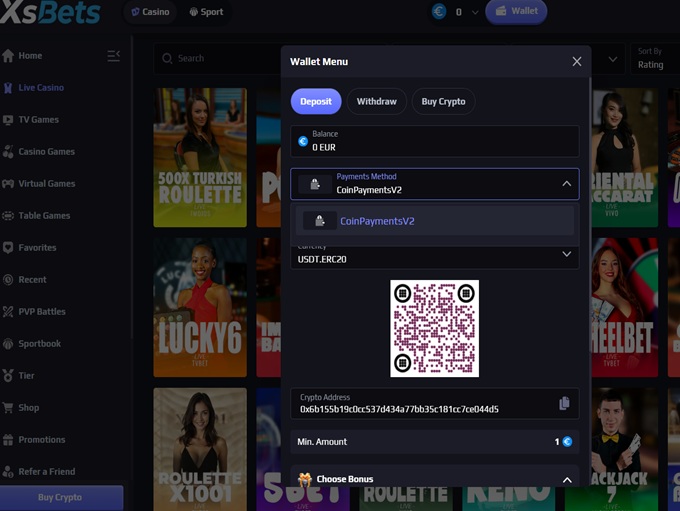This screenshot has width=680, height=511.
Task: Collapse sidebar using the menu toggle icon
Action: (x=114, y=56)
